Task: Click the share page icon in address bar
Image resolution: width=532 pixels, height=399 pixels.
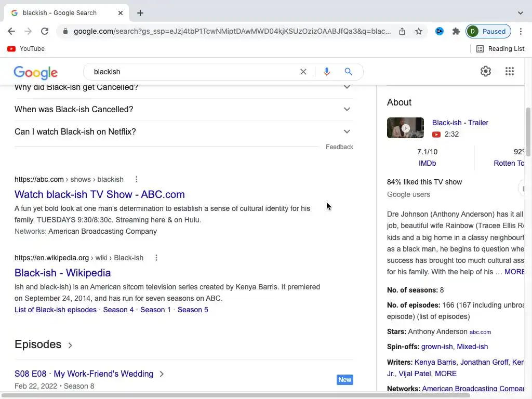Action: click(402, 31)
